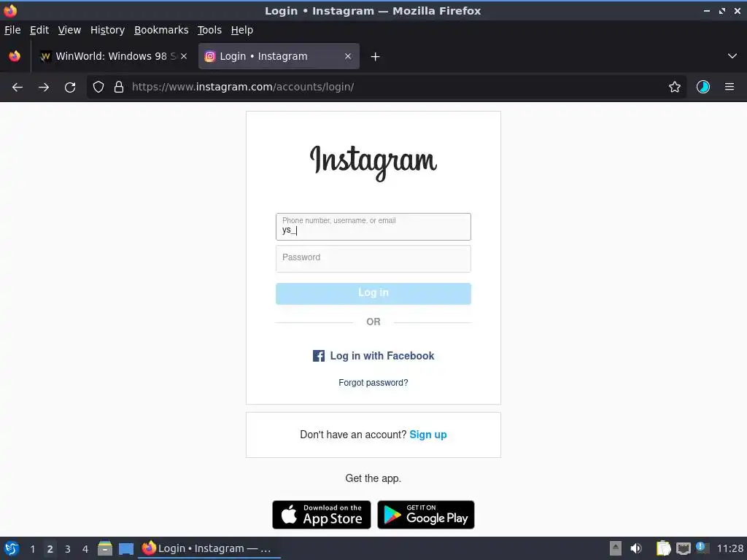Click Download on the App Store badge
This screenshot has width=747, height=560.
[322, 515]
